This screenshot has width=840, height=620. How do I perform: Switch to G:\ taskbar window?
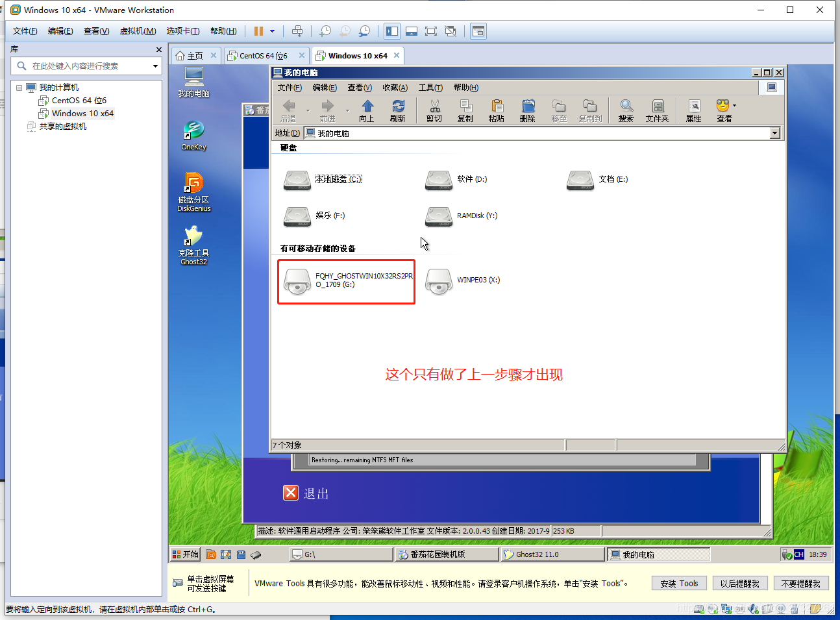click(x=341, y=554)
